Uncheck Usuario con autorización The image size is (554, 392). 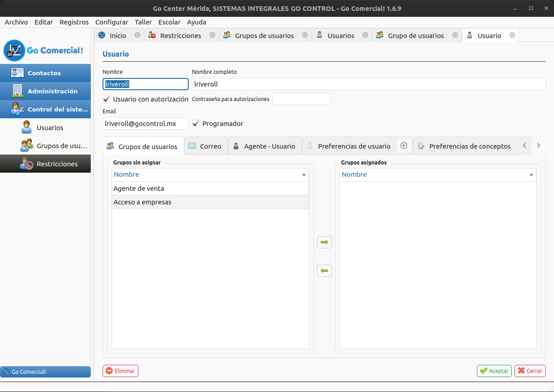pos(106,99)
